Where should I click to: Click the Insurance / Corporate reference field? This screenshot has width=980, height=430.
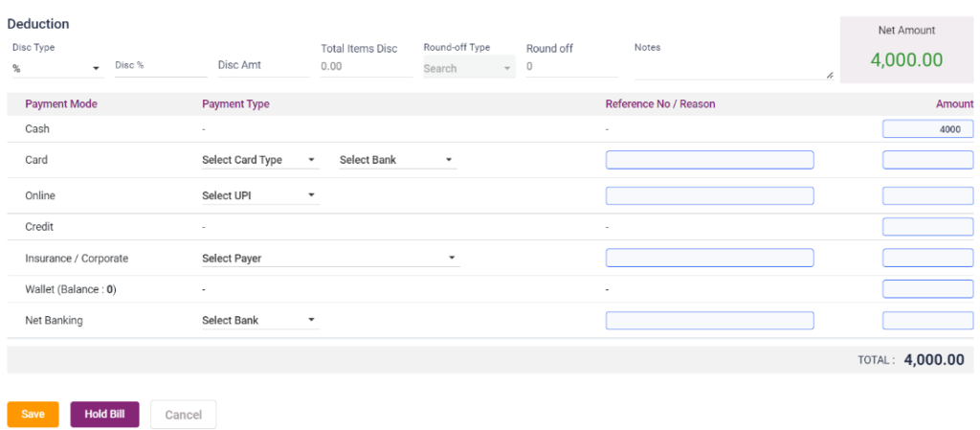pyautogui.click(x=709, y=258)
